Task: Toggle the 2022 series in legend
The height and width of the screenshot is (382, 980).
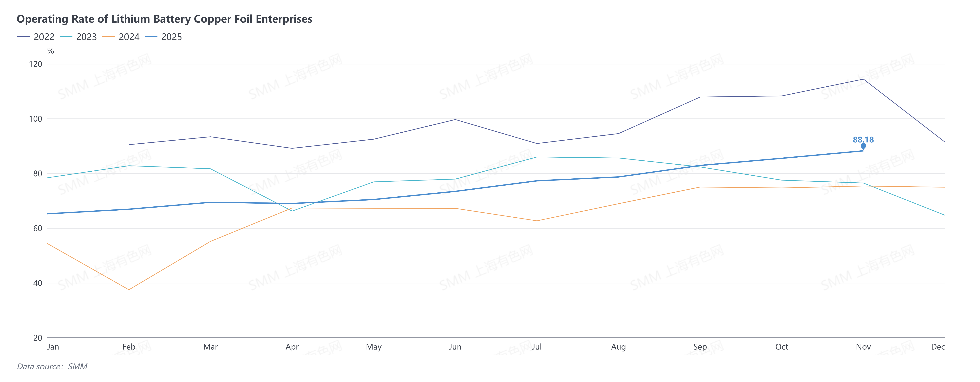Action: point(44,37)
